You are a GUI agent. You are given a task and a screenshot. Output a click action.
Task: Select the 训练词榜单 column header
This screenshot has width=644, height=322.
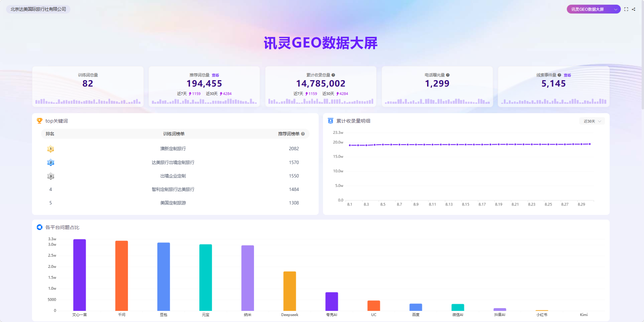tap(174, 134)
